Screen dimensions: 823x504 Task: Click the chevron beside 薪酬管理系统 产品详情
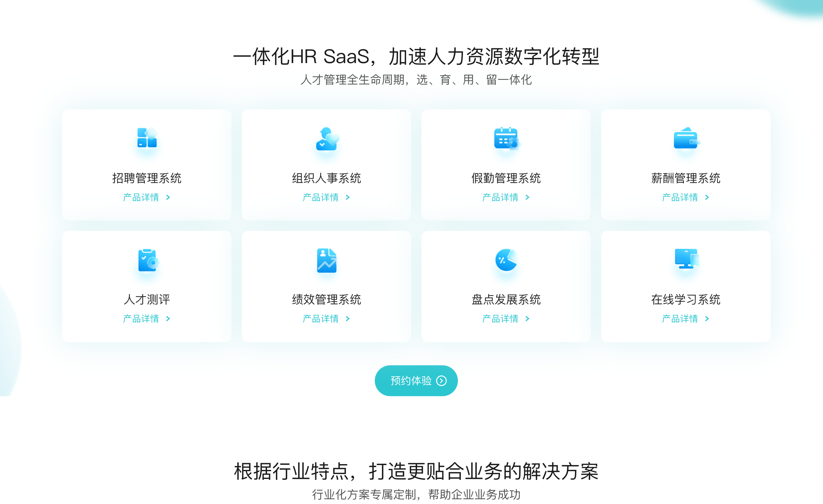(x=707, y=198)
